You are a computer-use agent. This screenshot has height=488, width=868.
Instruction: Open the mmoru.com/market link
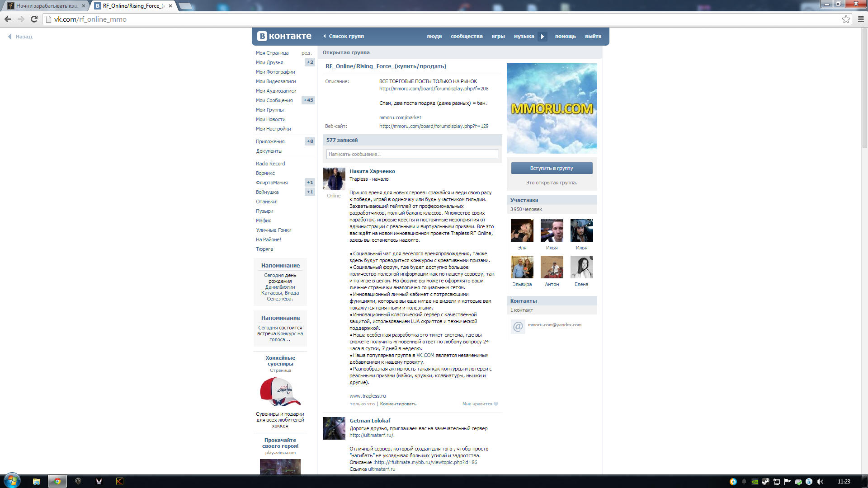pyautogui.click(x=400, y=117)
